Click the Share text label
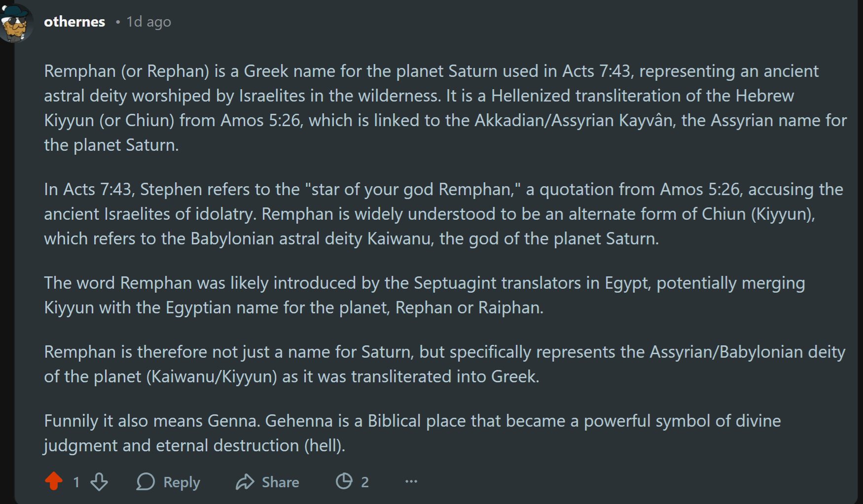 (x=280, y=482)
